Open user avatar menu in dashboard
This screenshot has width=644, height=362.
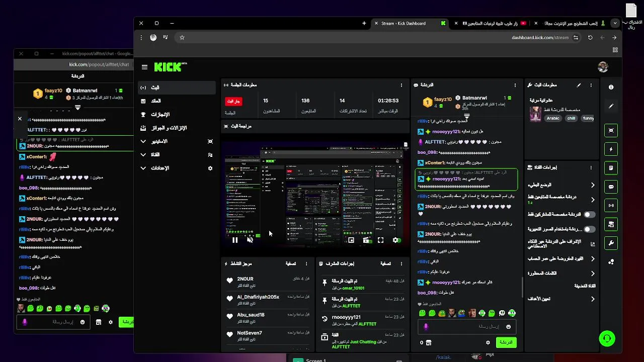pyautogui.click(x=603, y=67)
